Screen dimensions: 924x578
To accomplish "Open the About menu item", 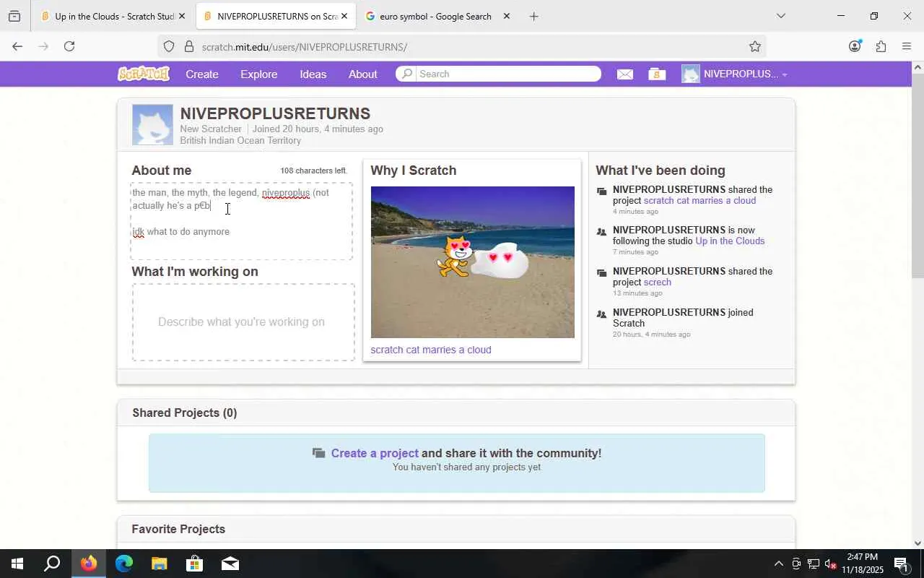I will 362,74.
